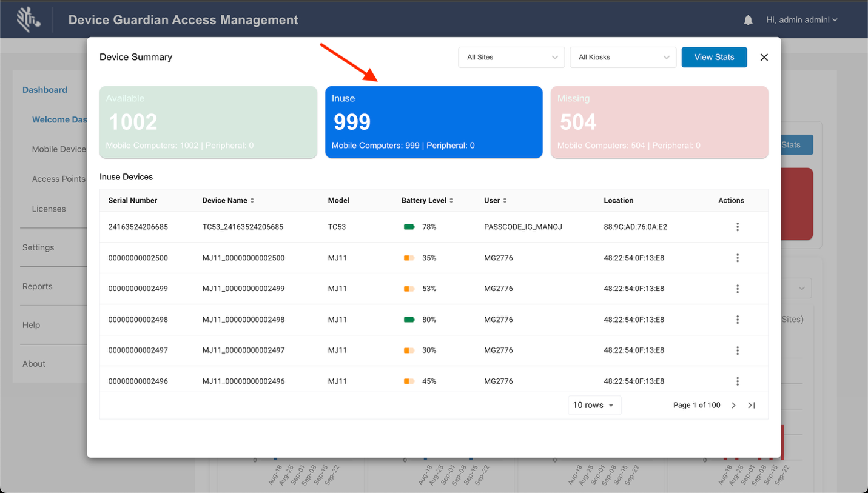Click the Zebra logo in header
The width and height of the screenshot is (868, 493).
[28, 20]
